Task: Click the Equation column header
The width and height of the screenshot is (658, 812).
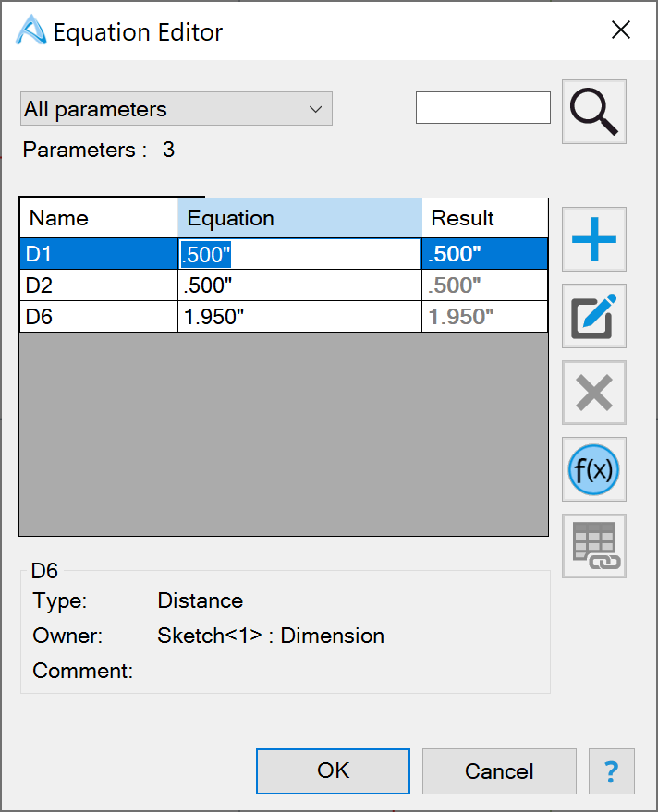Action: pos(299,218)
